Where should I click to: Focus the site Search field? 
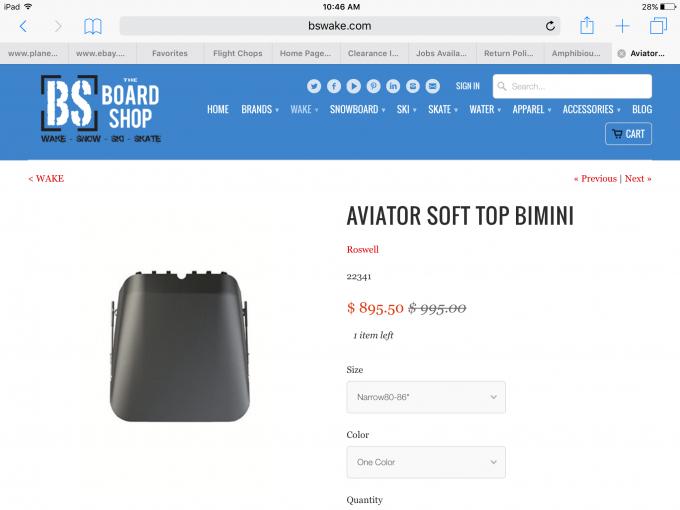pyautogui.click(x=572, y=86)
